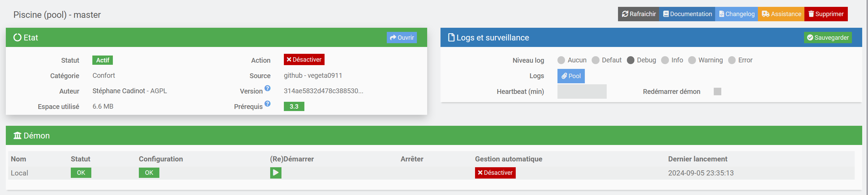Select the Defaut log level
868x195 pixels.
click(x=595, y=60)
